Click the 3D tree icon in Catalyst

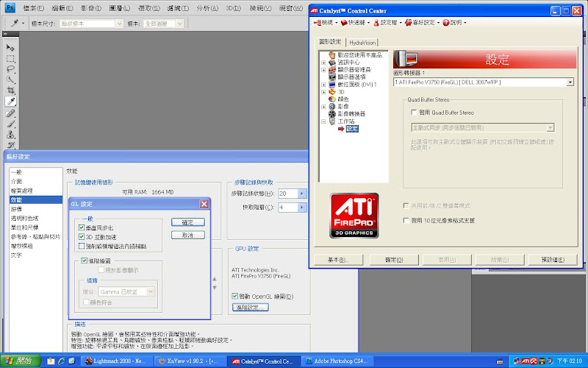pyautogui.click(x=332, y=91)
